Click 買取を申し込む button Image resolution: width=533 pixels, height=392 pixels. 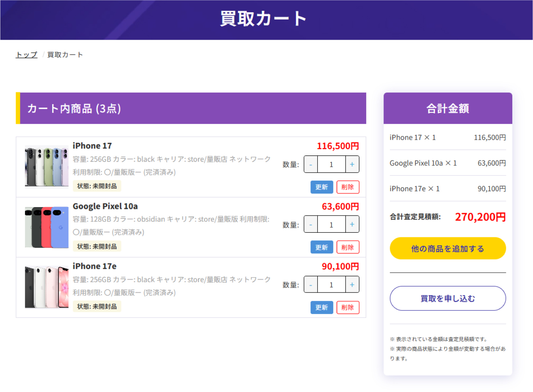pyautogui.click(x=448, y=298)
